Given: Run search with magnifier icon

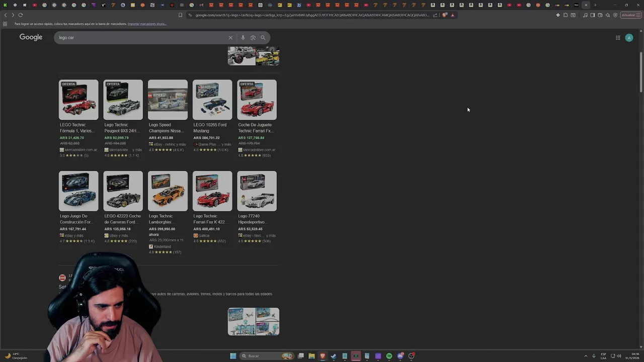Looking at the screenshot, I should [x=263, y=38].
